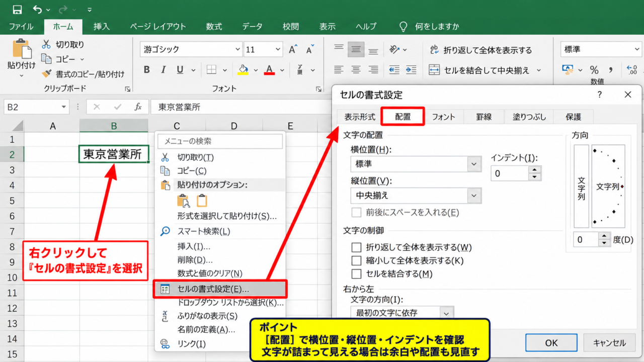This screenshot has width=644, height=362.
Task: Toggle Italic formatting in ribbon
Action: 164,70
